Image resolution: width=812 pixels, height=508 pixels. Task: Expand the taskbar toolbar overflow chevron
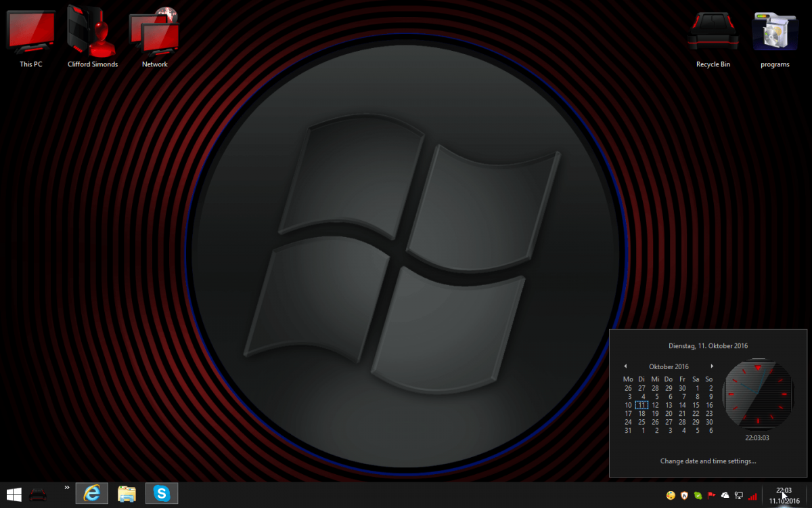pos(67,487)
